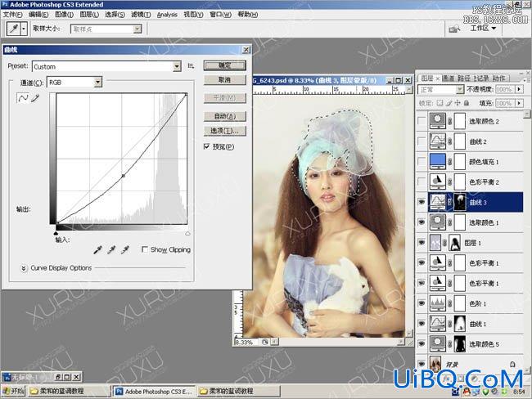Pick the white point eyedropper in Curves
Viewport: 532px width, 399px height.
pos(125,250)
